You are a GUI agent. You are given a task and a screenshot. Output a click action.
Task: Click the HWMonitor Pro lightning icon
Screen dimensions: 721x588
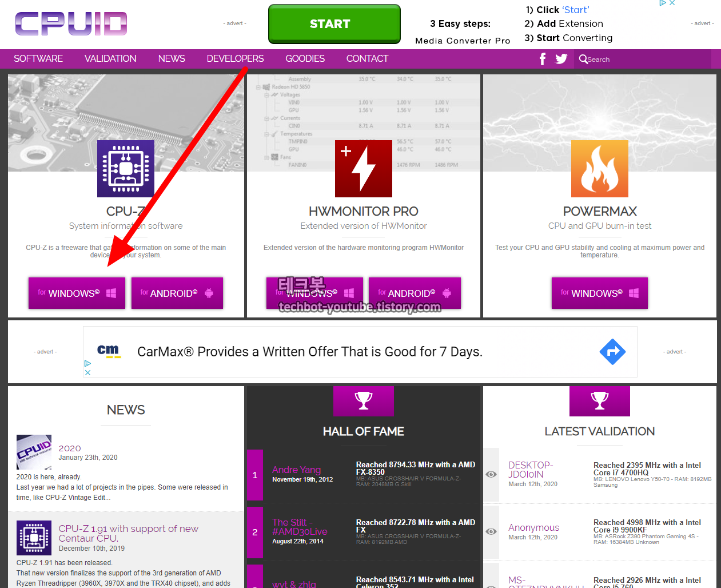click(364, 169)
